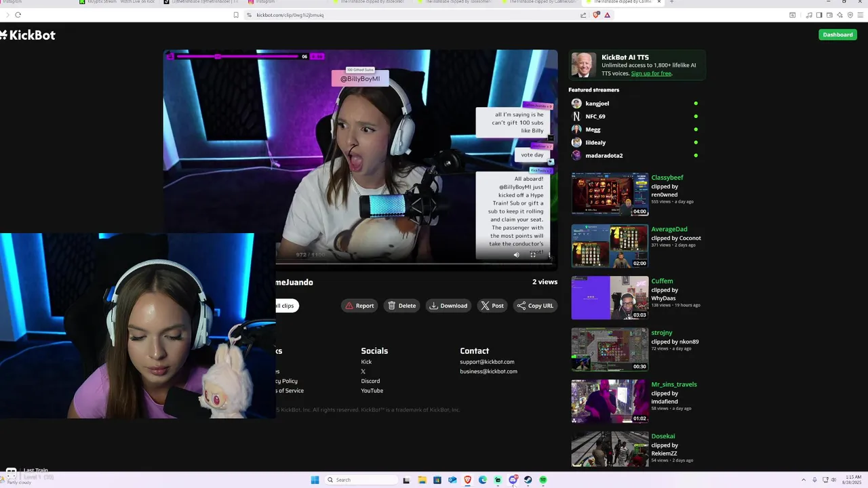Viewport: 868px width, 488px height.
Task: Open the Kick socials link
Action: [x=366, y=362]
